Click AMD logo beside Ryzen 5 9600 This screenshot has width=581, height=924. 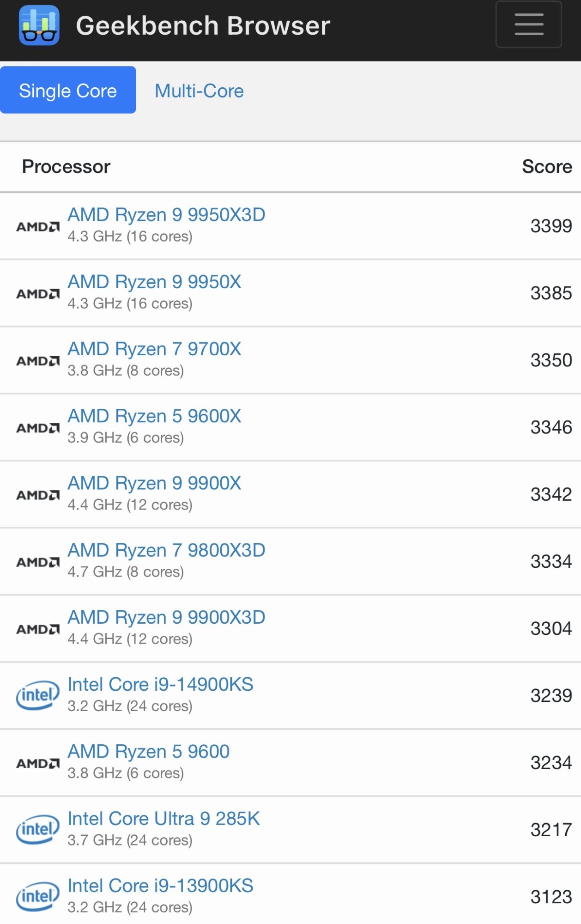click(x=38, y=763)
